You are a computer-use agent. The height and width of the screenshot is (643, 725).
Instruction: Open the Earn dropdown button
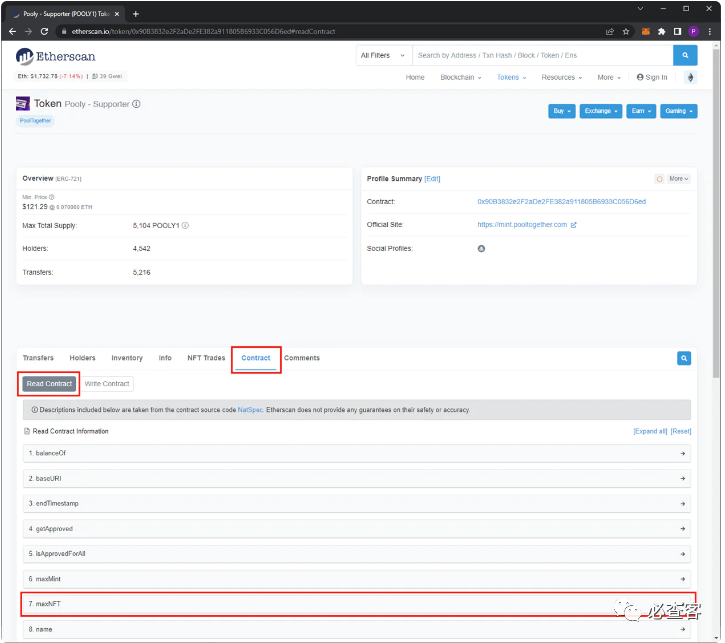point(641,111)
